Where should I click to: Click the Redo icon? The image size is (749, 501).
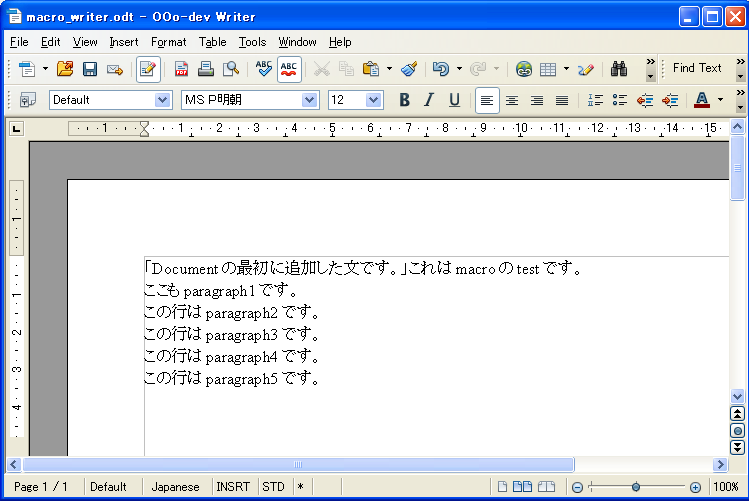478,69
